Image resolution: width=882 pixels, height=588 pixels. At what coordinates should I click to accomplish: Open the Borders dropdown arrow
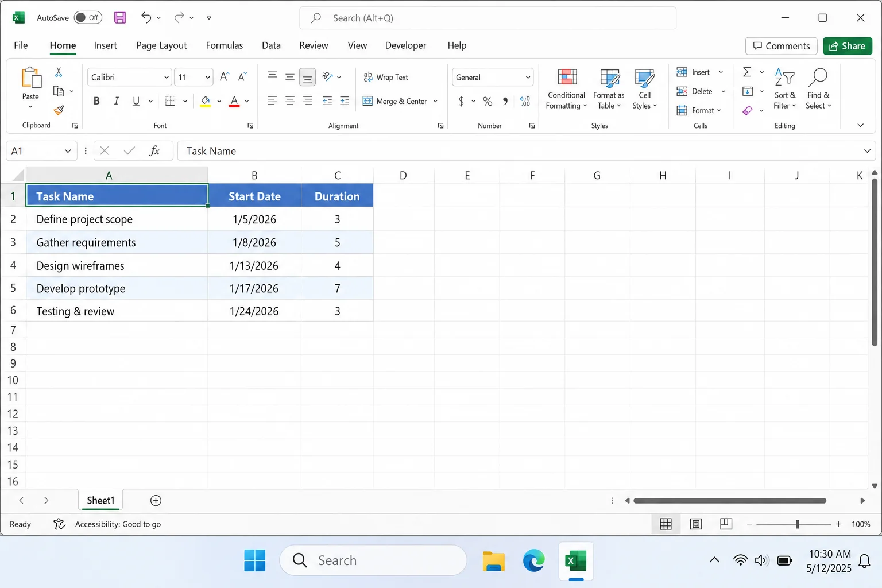185,102
